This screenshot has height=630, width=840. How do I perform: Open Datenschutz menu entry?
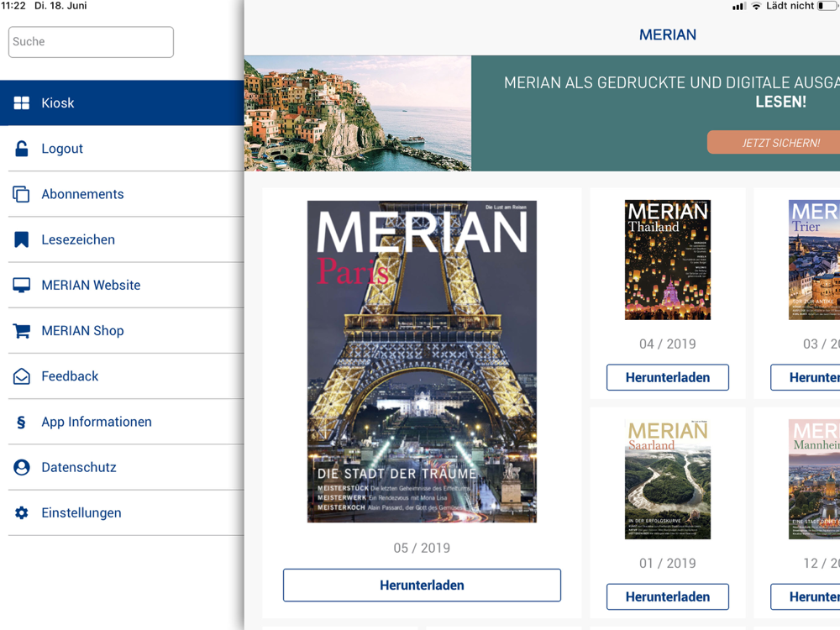point(122,467)
